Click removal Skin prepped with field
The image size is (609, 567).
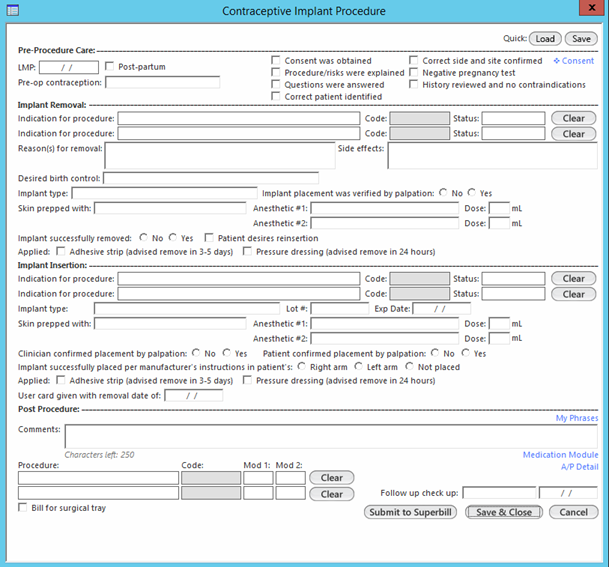pyautogui.click(x=170, y=208)
